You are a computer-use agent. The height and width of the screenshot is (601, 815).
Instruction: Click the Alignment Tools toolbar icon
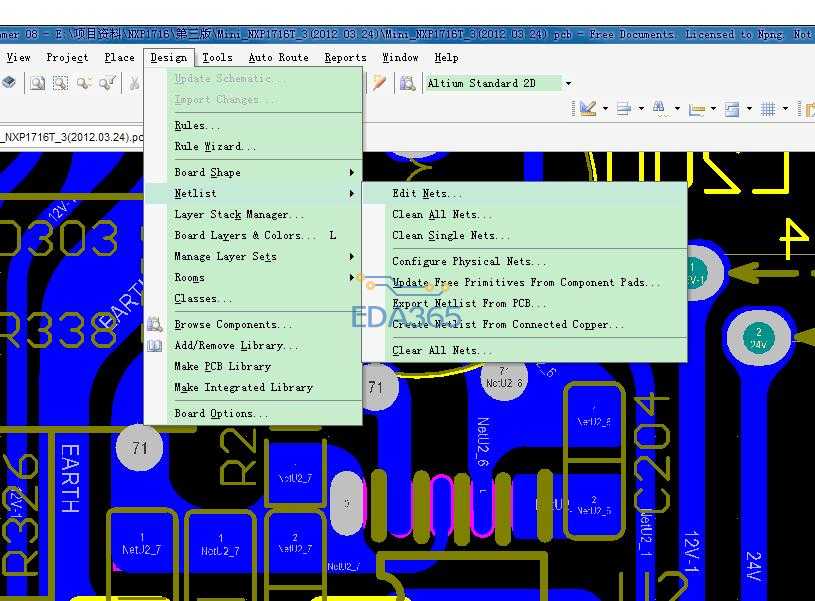[624, 109]
